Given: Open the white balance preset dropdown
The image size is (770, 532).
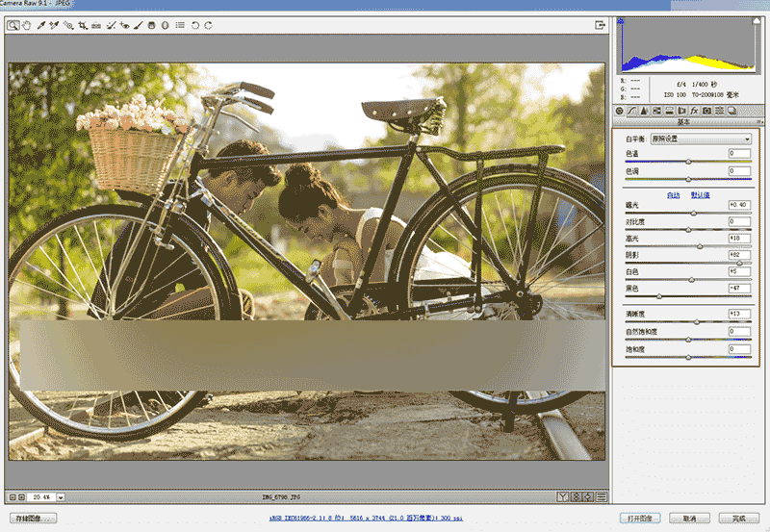Looking at the screenshot, I should [700, 139].
